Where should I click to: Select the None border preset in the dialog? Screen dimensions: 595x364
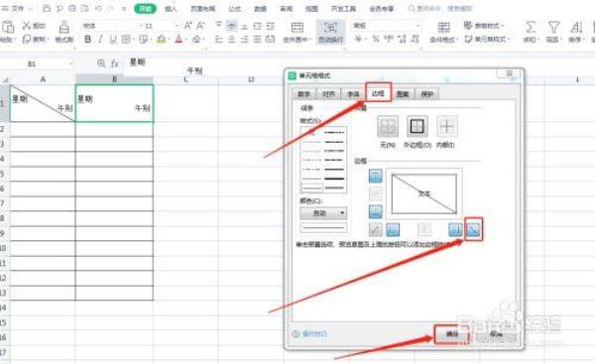point(388,126)
